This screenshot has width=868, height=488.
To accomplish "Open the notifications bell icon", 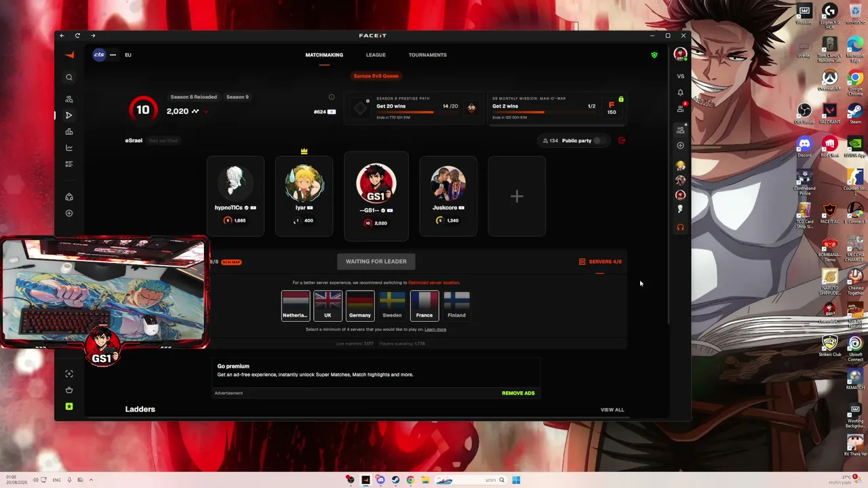I will [x=680, y=93].
